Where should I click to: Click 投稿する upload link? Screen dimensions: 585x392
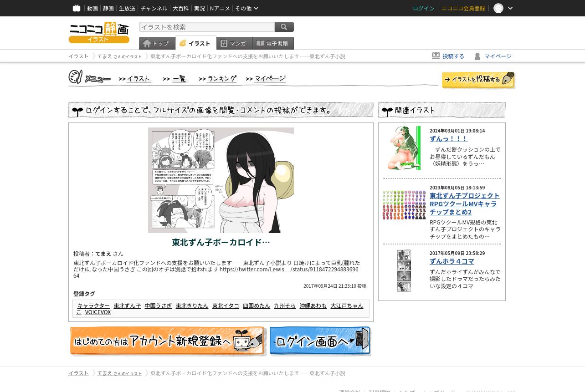[448, 56]
